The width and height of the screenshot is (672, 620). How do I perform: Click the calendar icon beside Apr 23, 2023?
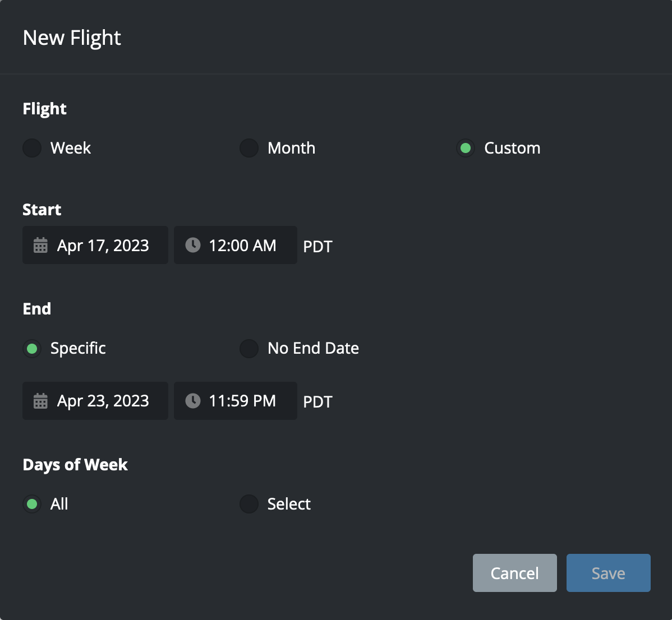(x=40, y=401)
